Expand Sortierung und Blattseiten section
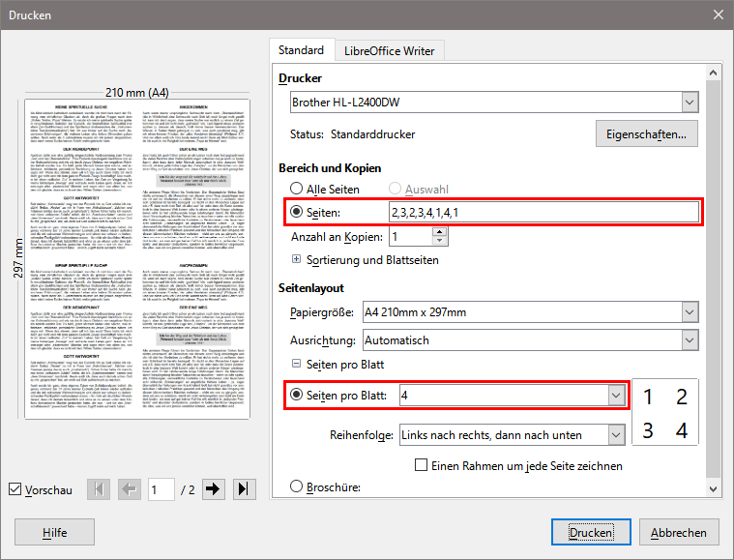Image resolution: width=734 pixels, height=560 pixels. [x=297, y=260]
